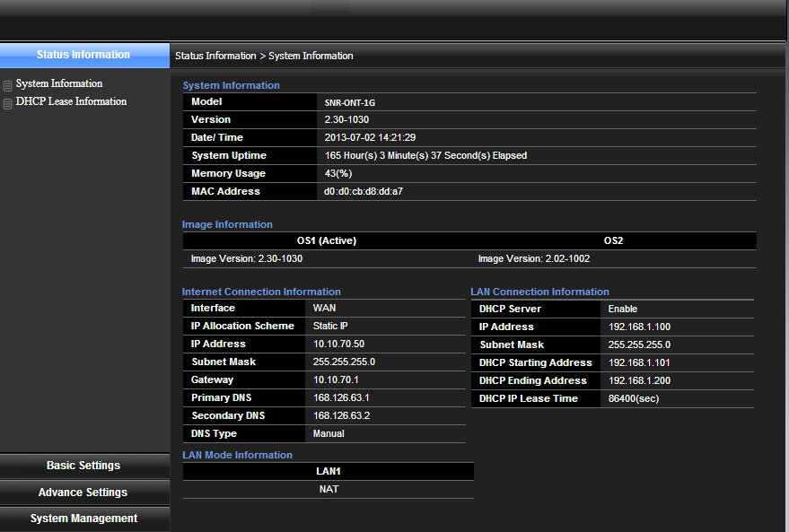Click the DHCP Server Enable value
789x532 pixels.
click(x=623, y=309)
